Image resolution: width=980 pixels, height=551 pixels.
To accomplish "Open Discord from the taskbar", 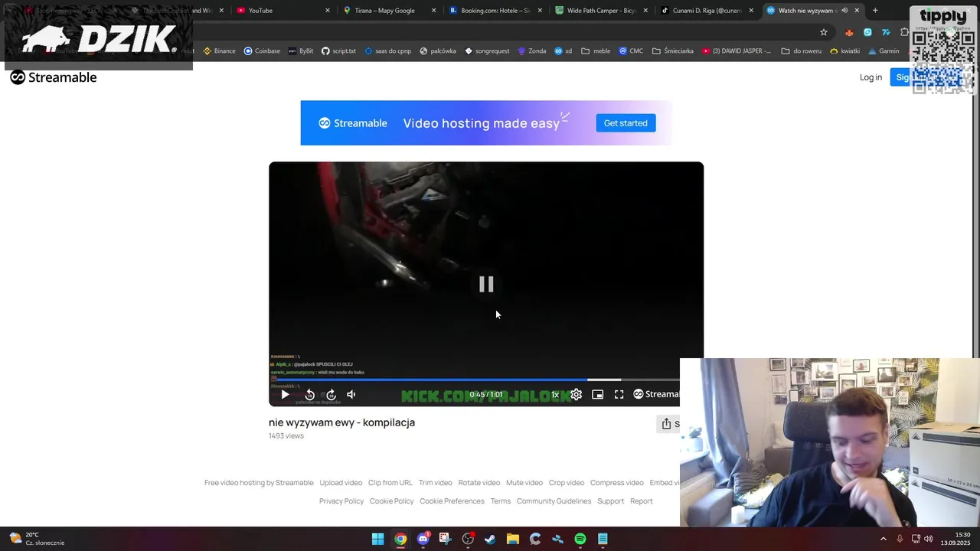I will click(423, 539).
